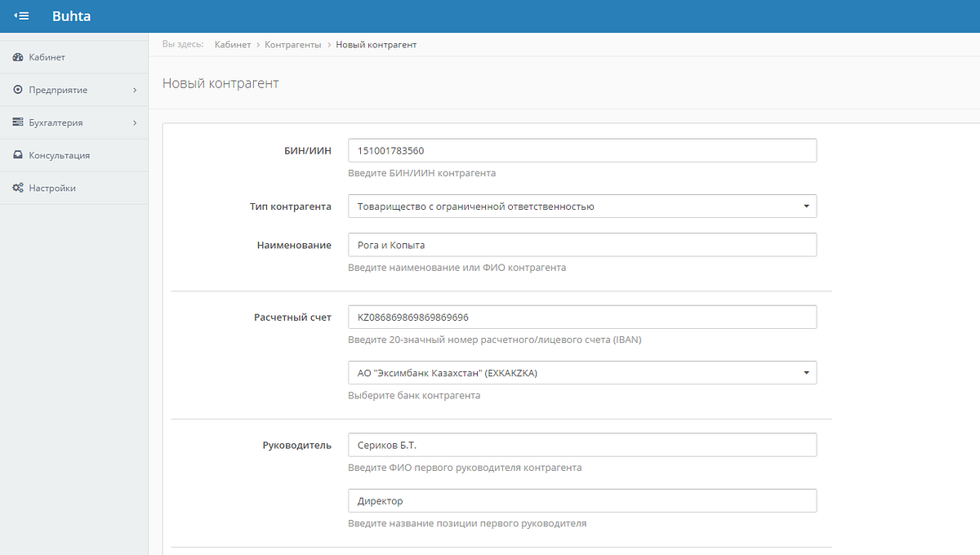
Task: Go to Кабинет via breadcrumb link
Action: click(233, 44)
